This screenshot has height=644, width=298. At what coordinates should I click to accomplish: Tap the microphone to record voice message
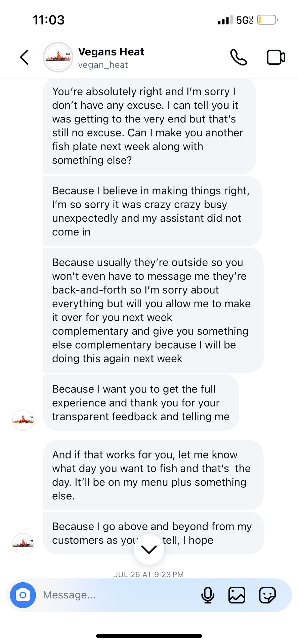coord(208,595)
